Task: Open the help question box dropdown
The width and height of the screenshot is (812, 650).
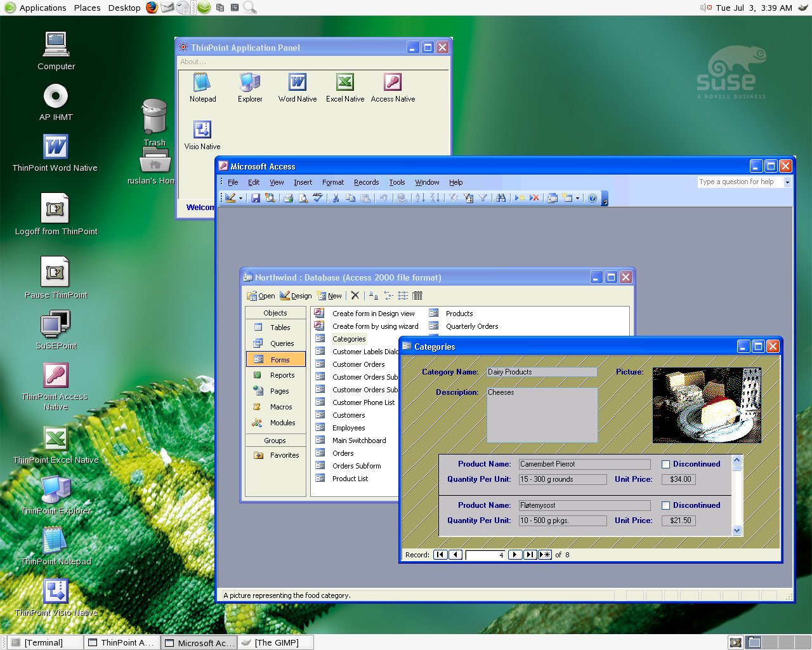Action: click(x=787, y=182)
